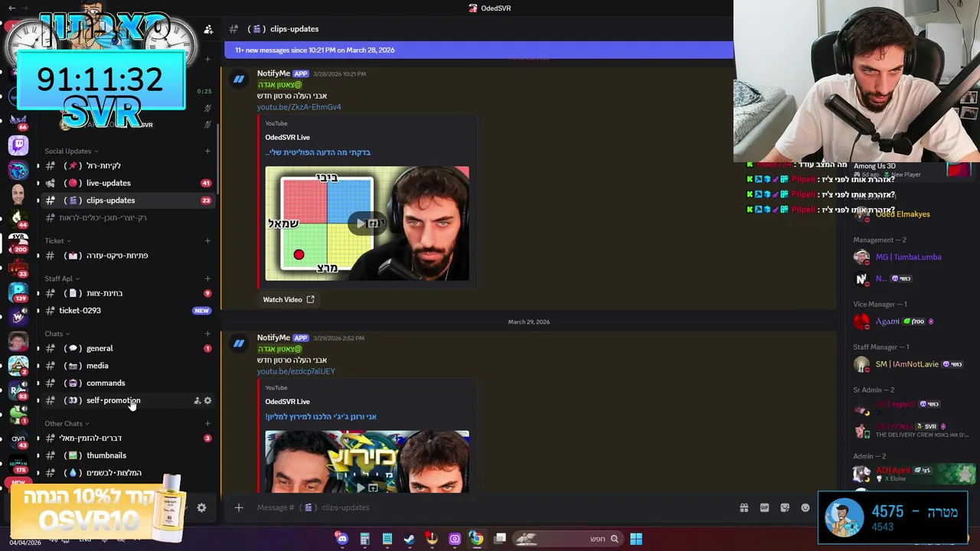The width and height of the screenshot is (980, 551).
Task: Select the clips-updates channel in sidebar
Action: point(127,201)
